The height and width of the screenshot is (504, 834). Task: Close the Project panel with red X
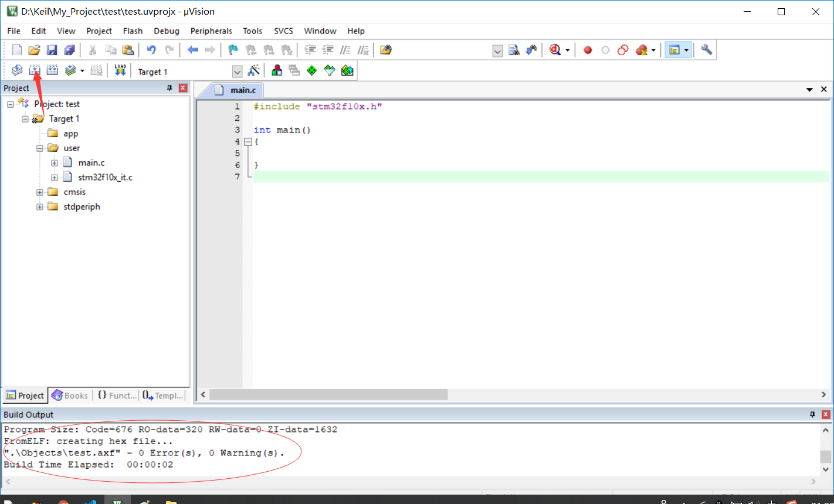pos(183,88)
